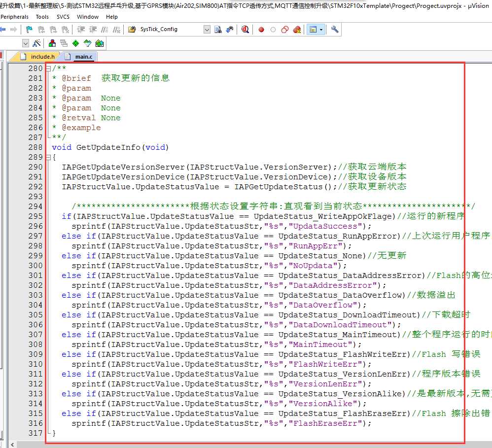Click IAPGetUpdateVersionDevice on line 291

[x=123, y=177]
